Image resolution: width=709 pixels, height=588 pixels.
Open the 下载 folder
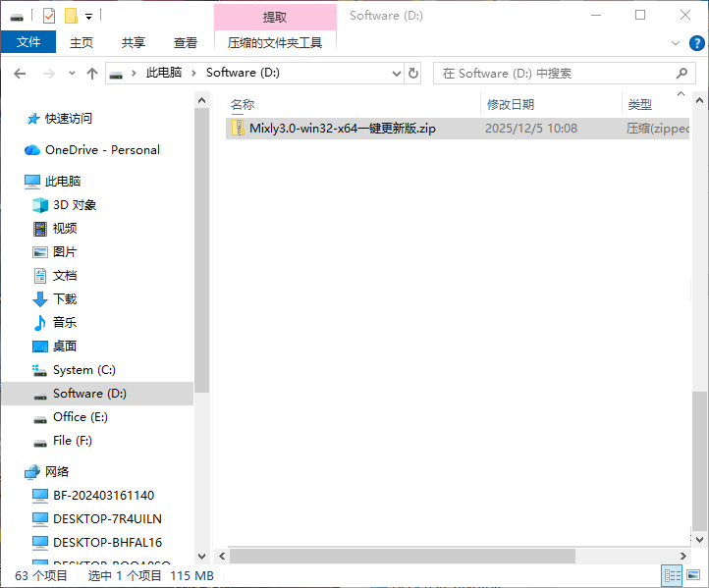tap(65, 299)
